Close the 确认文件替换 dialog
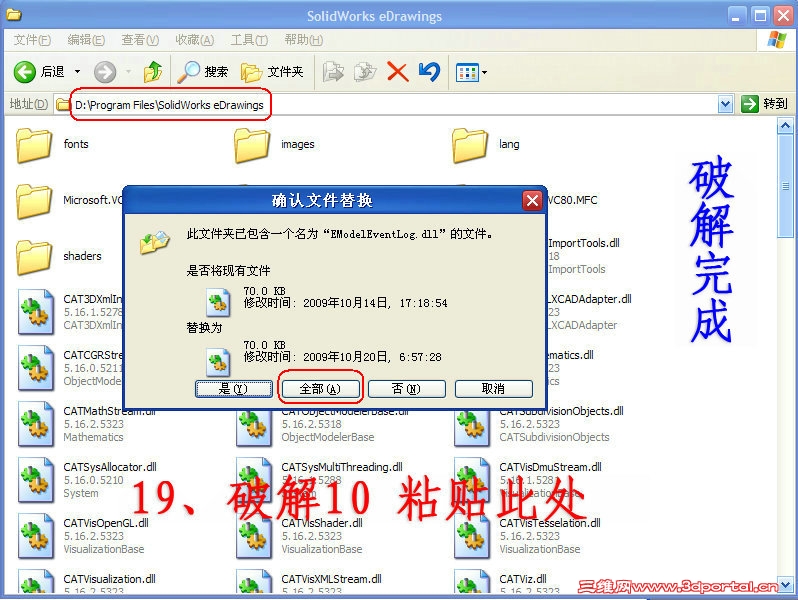The image size is (798, 600). (532, 201)
